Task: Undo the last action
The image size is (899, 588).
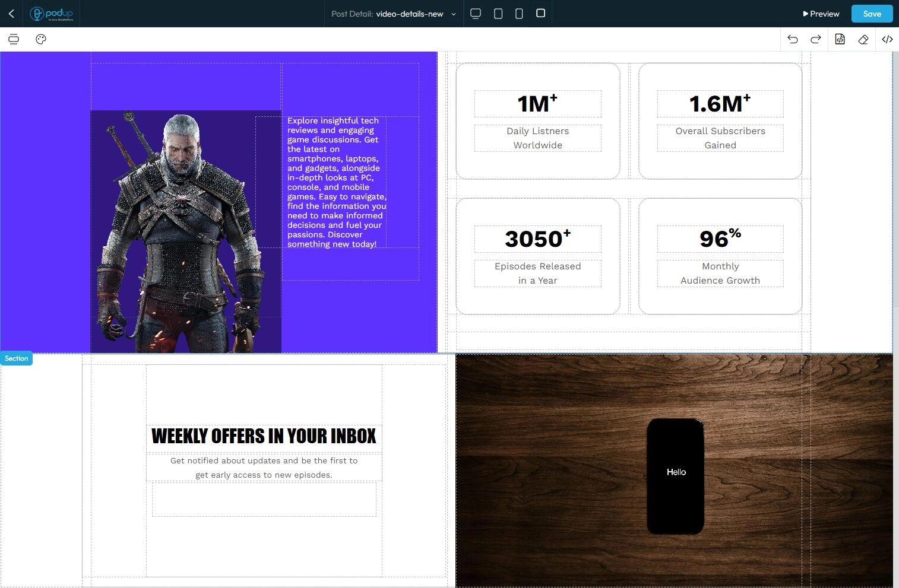Action: point(793,39)
